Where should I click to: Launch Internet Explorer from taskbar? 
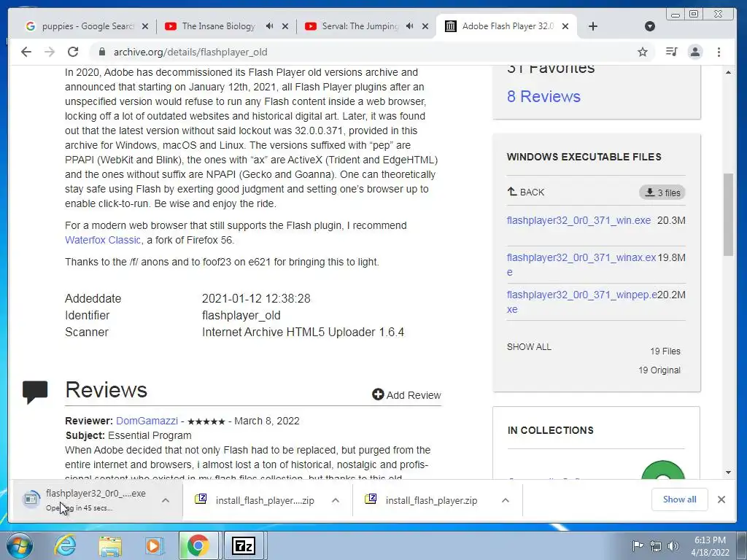(x=65, y=545)
